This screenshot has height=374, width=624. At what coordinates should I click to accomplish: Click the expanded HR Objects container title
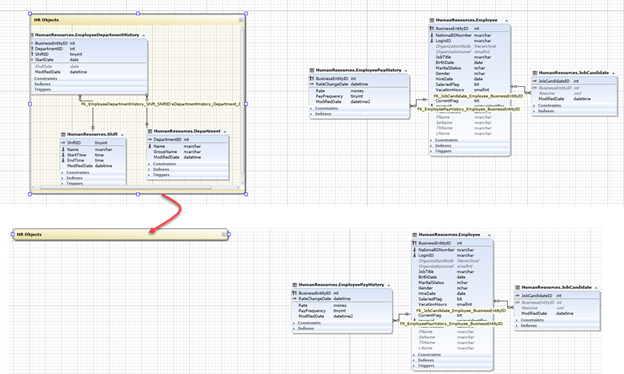click(47, 20)
